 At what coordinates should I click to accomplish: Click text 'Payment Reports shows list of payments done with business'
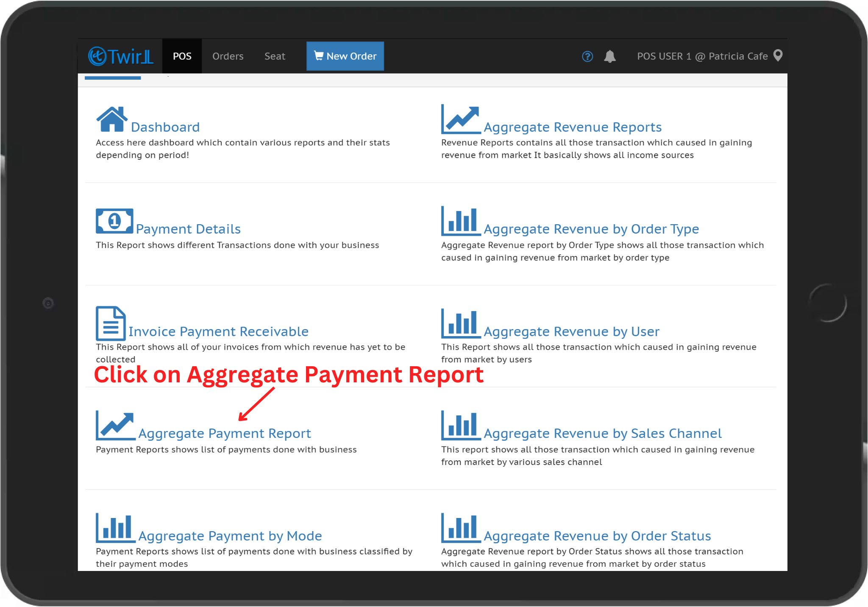(x=226, y=449)
